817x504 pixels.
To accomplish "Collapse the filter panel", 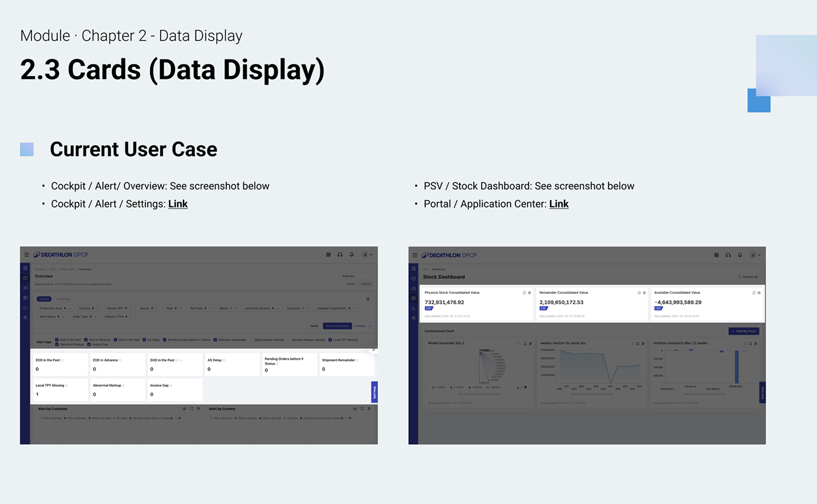I will [x=362, y=326].
